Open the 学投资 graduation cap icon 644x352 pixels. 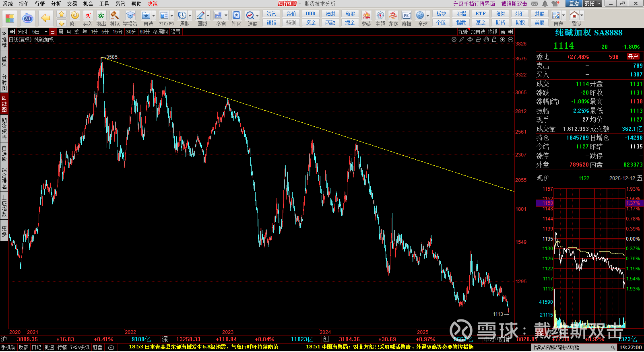pyautogui.click(x=130, y=15)
